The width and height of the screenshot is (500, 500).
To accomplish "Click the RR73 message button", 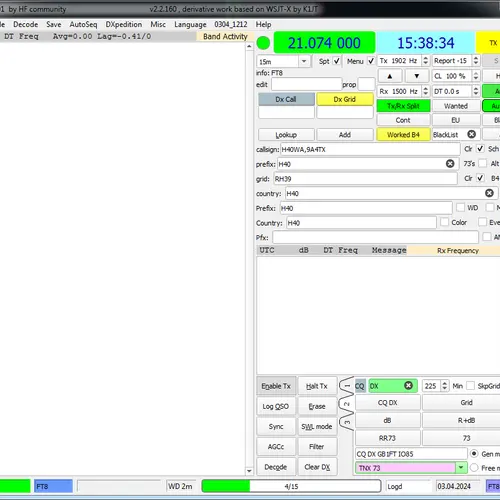I will (387, 438).
